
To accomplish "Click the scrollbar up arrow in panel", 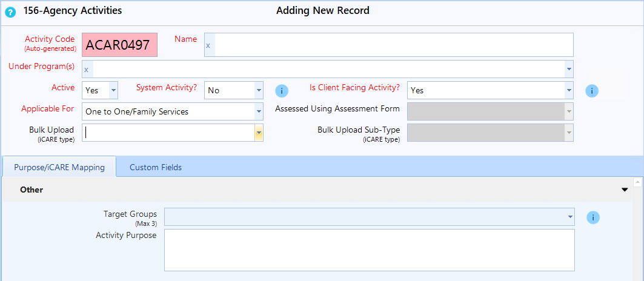I will coord(637,182).
